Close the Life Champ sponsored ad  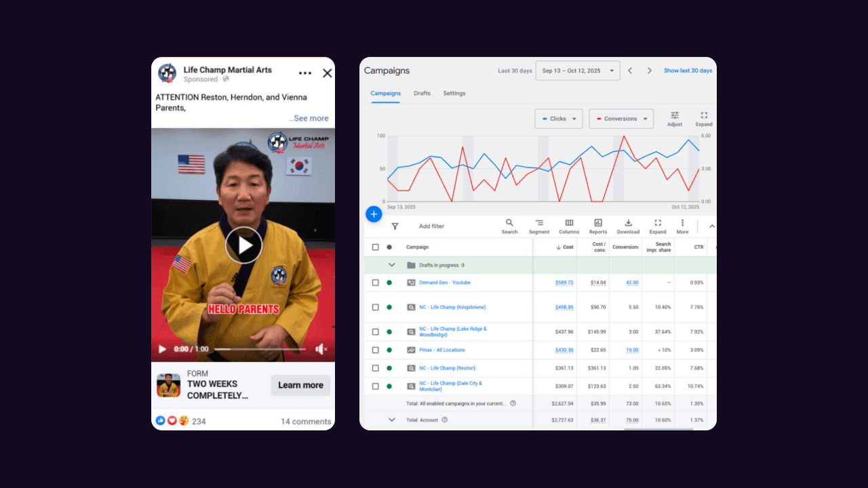coord(327,73)
